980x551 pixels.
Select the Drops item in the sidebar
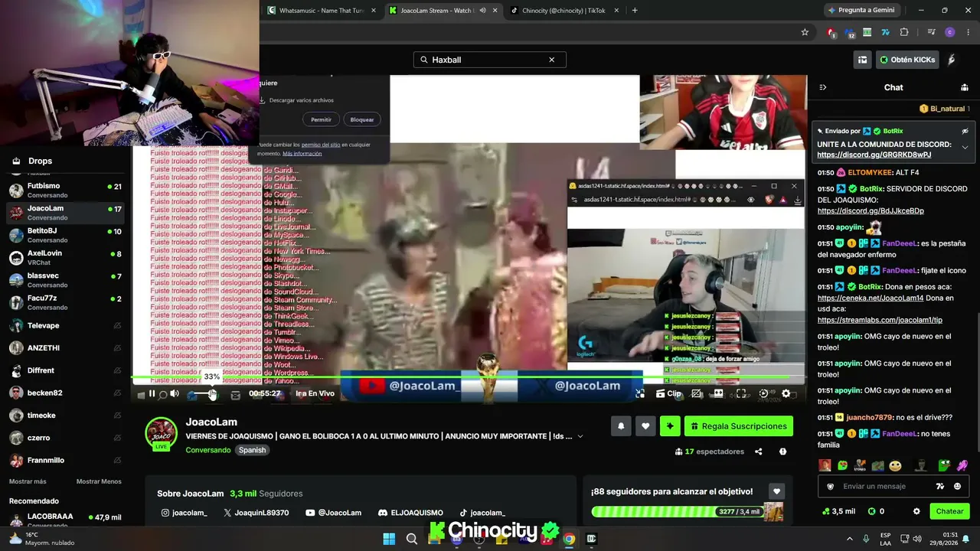click(x=64, y=161)
